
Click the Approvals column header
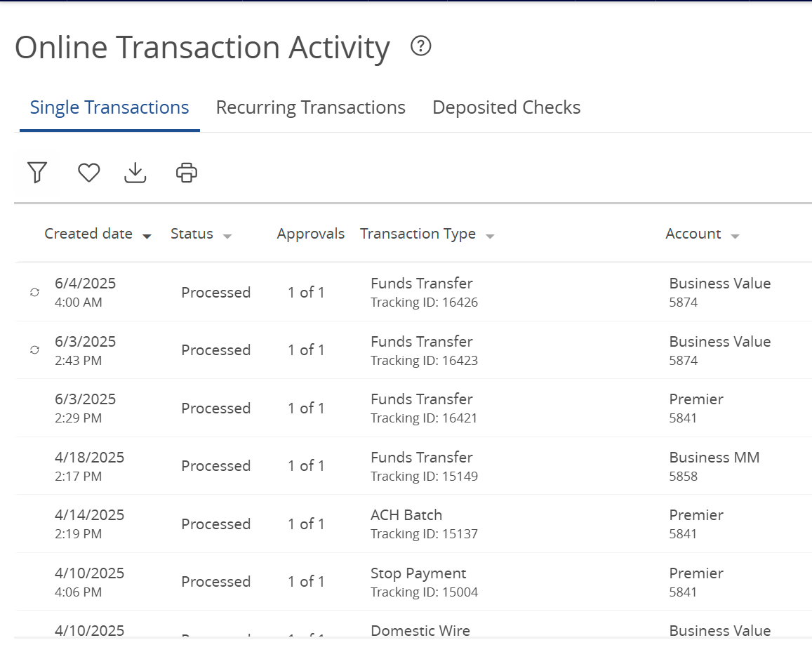click(310, 234)
